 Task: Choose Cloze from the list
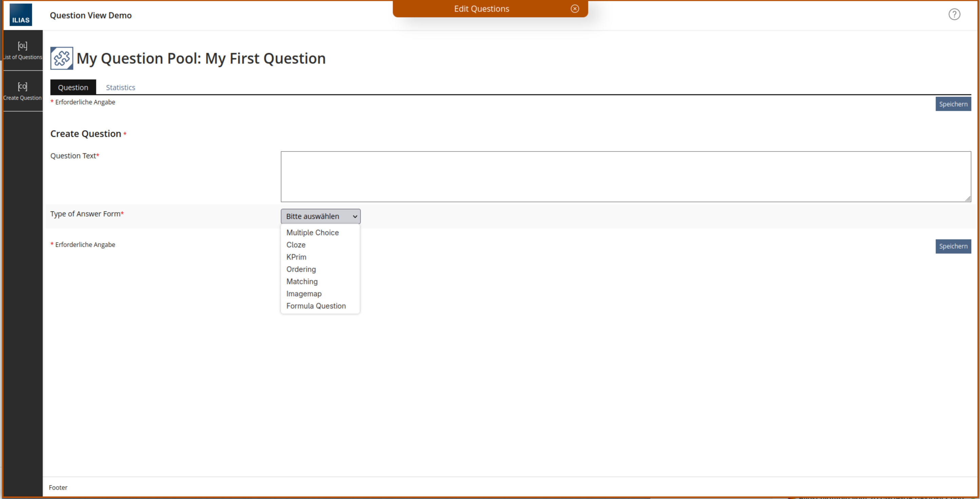pyautogui.click(x=295, y=245)
